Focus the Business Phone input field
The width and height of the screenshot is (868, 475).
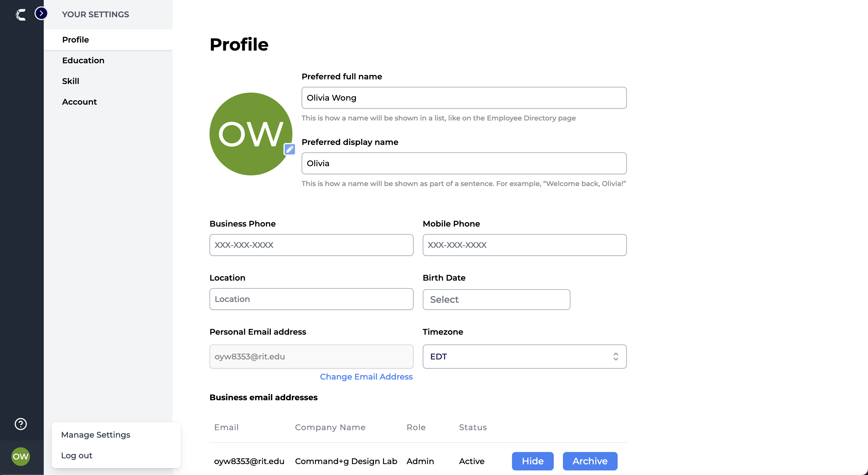click(311, 245)
